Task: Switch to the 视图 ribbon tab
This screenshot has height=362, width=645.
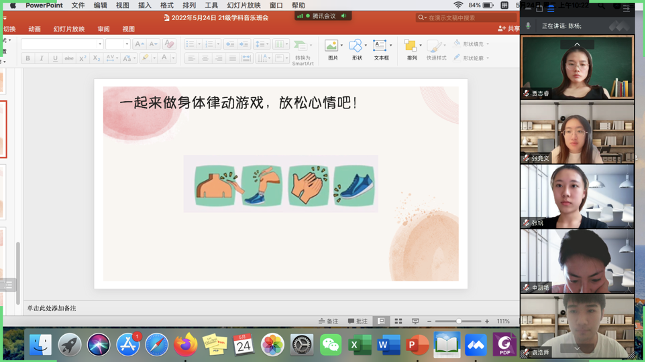Action: (x=128, y=29)
